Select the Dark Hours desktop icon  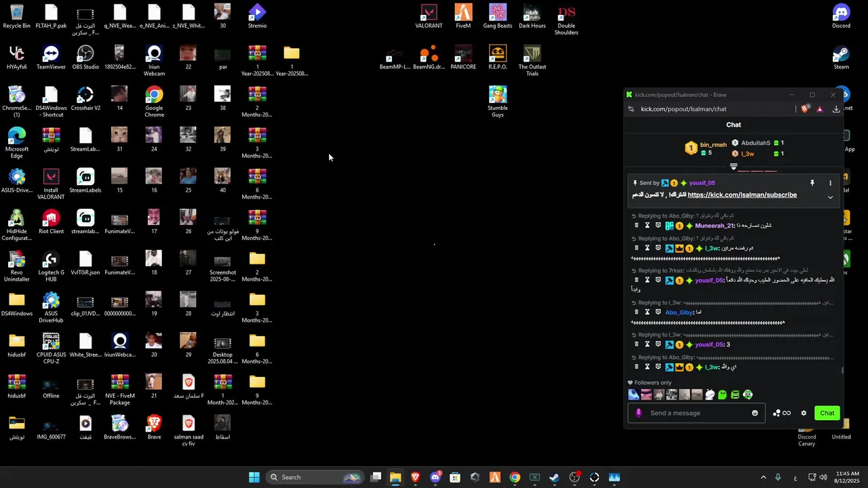click(532, 16)
